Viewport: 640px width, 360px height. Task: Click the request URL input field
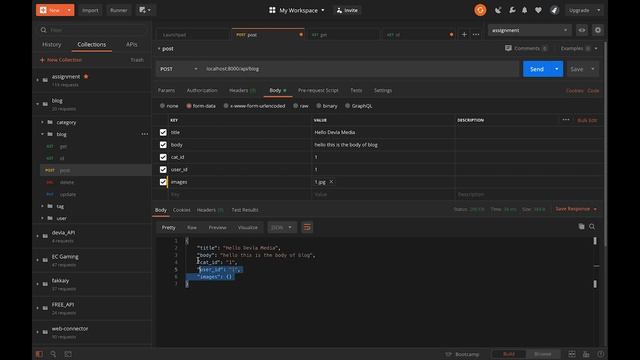point(361,69)
